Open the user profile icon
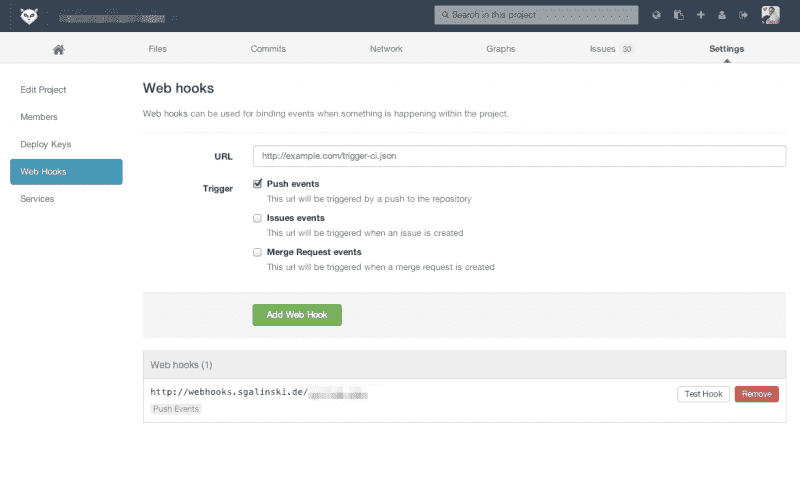This screenshot has width=800, height=478. coord(722,15)
